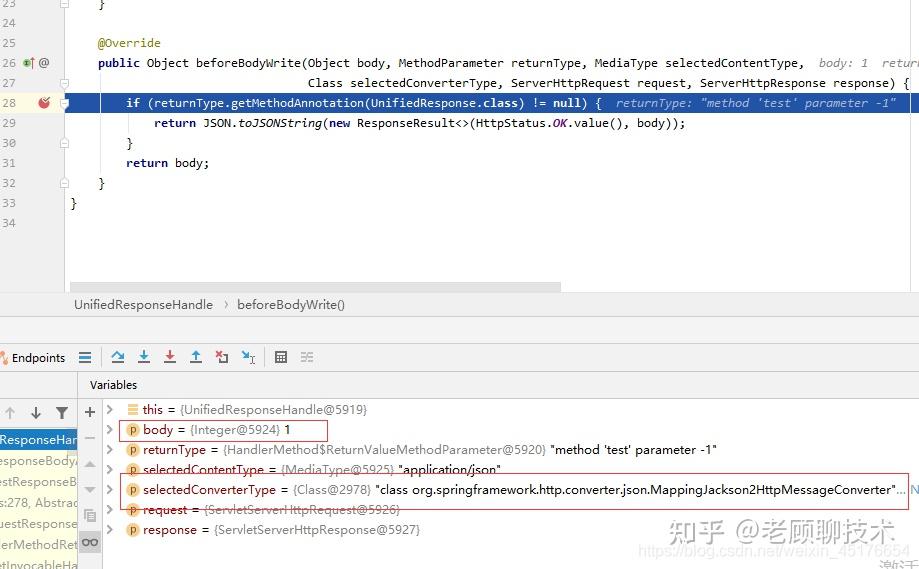Click beforeBodyWrite() breadcrumb

click(291, 305)
